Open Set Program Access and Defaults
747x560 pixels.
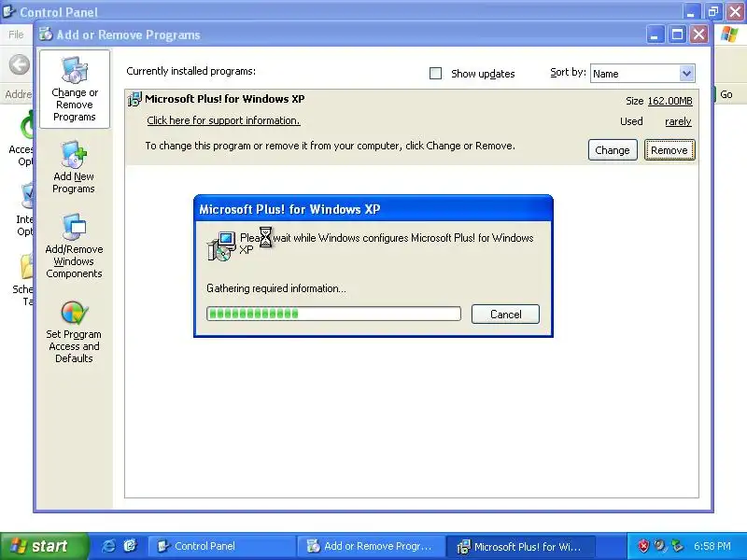coord(74,332)
